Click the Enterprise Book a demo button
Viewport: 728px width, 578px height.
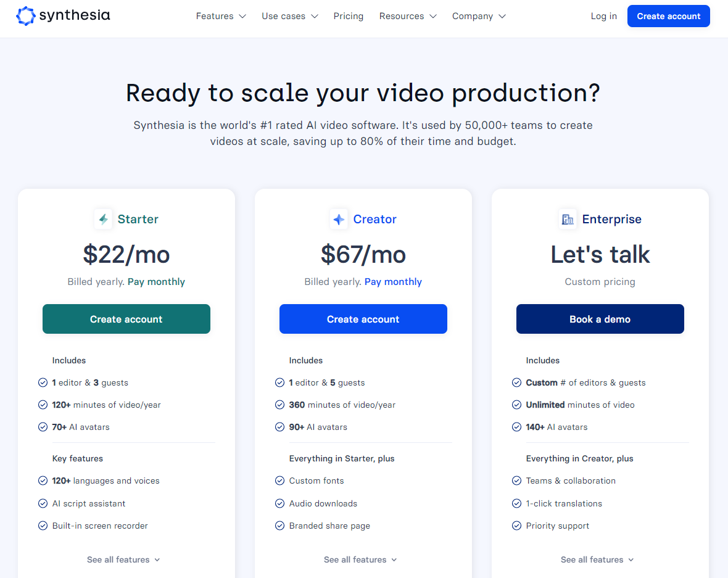(x=600, y=319)
